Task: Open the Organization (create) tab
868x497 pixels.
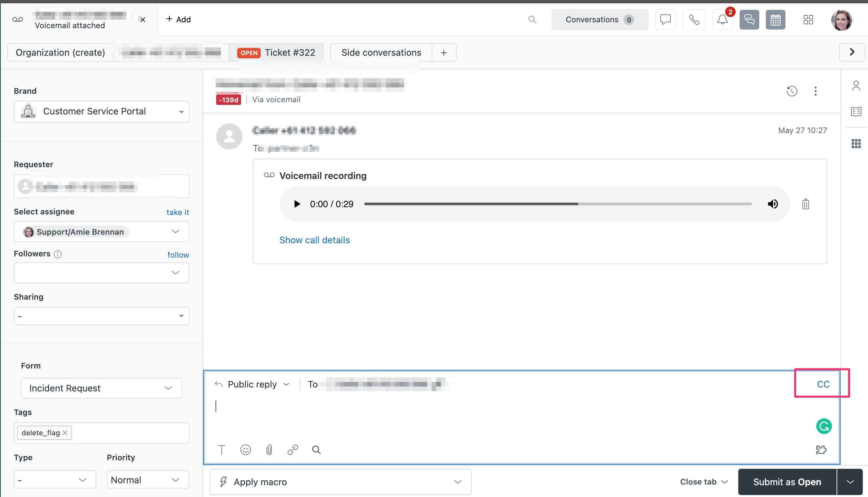Action: point(60,52)
